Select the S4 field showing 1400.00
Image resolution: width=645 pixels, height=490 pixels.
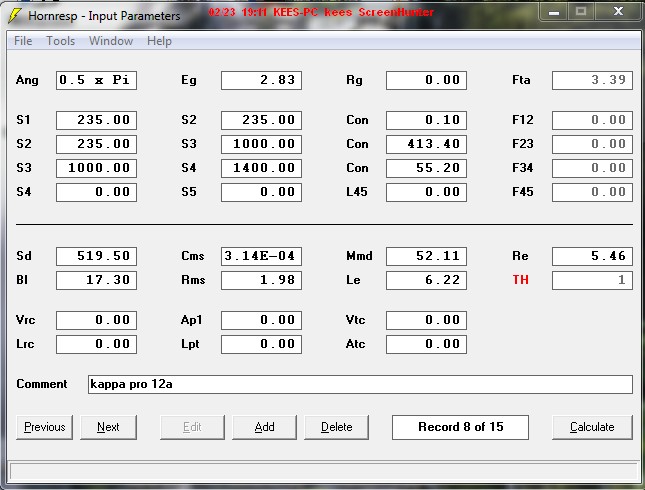pyautogui.click(x=261, y=168)
